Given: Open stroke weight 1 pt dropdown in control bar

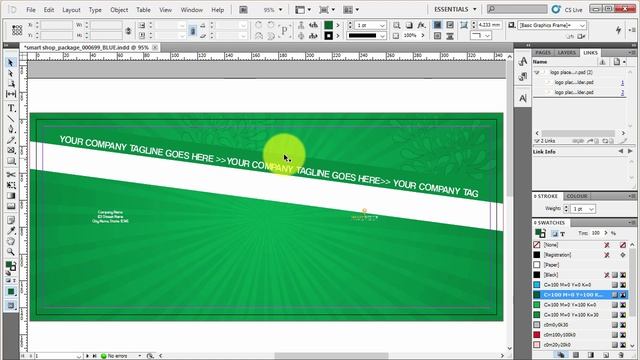Looking at the screenshot, I should pos(382,25).
